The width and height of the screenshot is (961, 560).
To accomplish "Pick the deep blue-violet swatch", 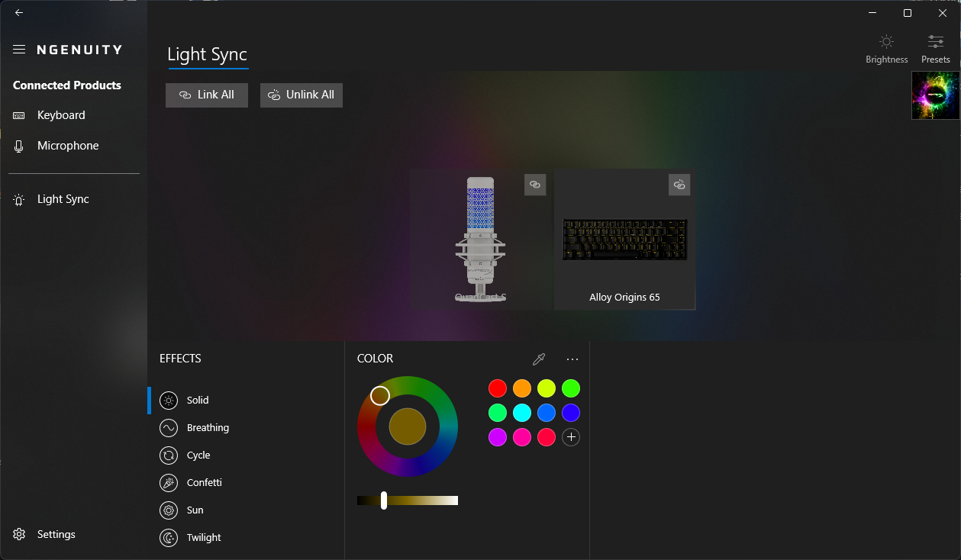I will (571, 413).
